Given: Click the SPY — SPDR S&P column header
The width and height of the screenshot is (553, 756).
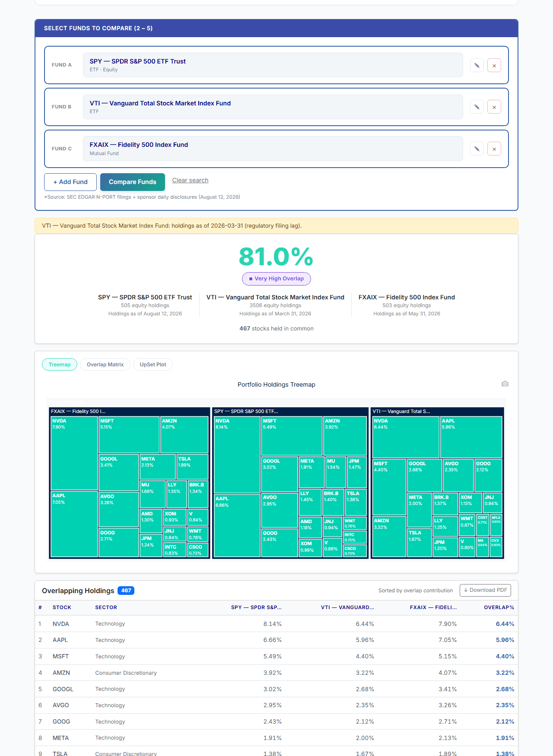Looking at the screenshot, I should (256, 607).
